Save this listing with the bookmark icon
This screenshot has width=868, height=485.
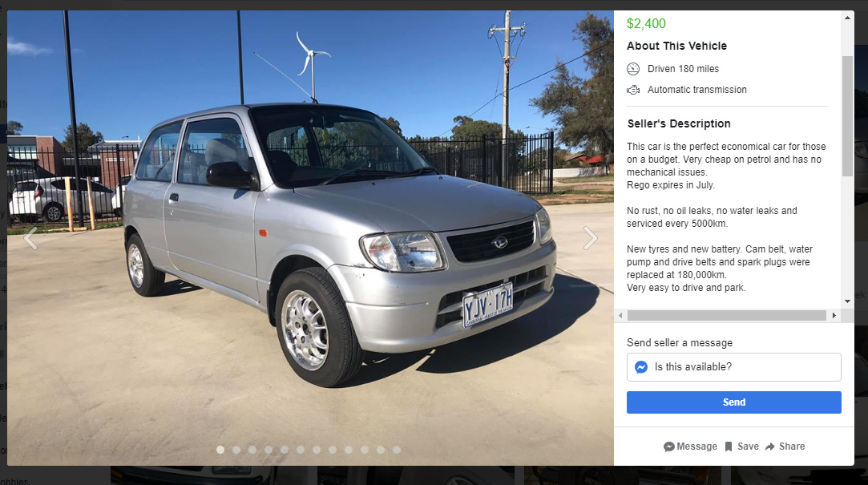click(729, 447)
